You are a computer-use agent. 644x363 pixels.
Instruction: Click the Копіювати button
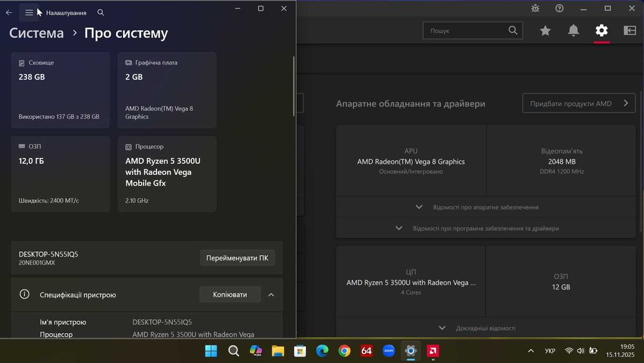230,295
